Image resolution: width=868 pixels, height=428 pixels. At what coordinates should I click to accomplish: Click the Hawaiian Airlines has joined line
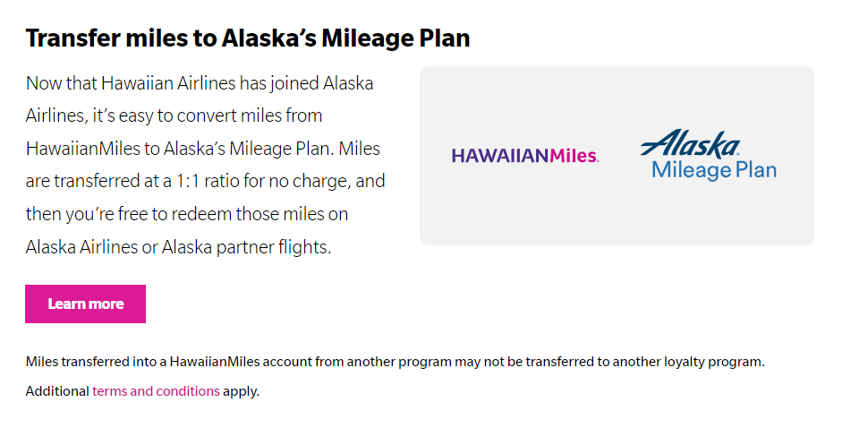click(x=200, y=83)
